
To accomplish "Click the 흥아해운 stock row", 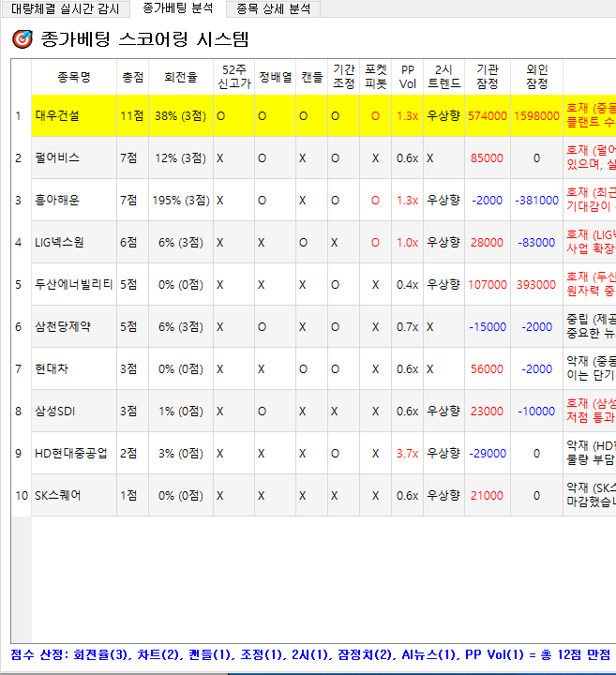I will [x=58, y=201].
